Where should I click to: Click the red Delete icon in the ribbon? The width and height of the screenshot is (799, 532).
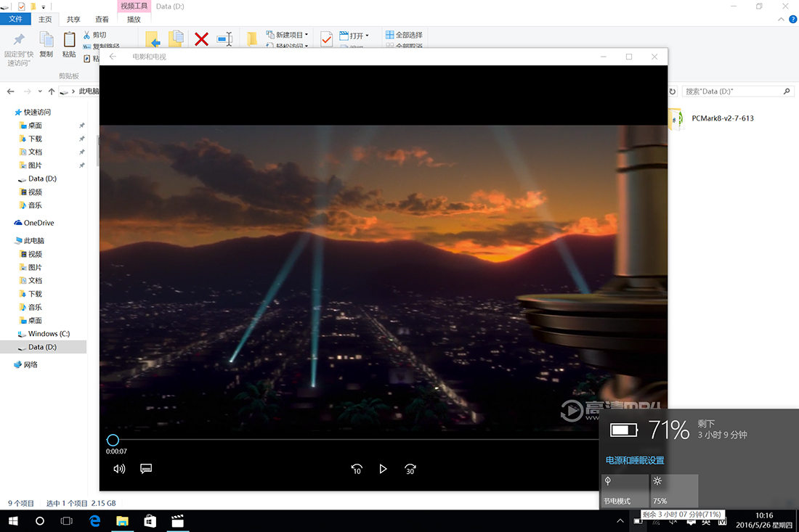coord(201,39)
